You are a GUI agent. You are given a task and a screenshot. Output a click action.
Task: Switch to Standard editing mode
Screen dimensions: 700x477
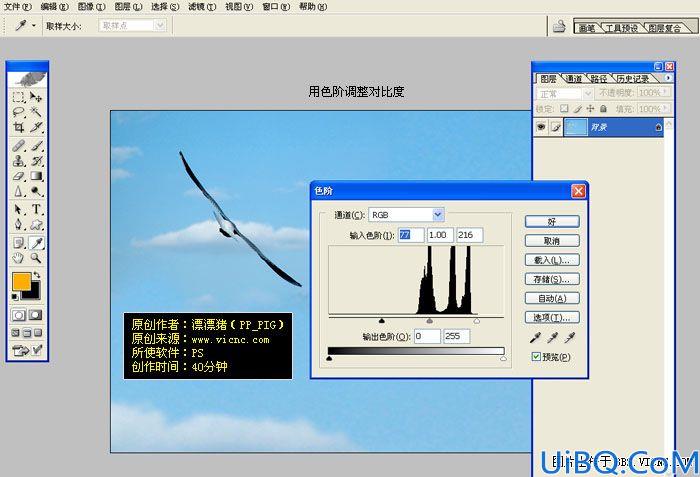tap(18, 315)
